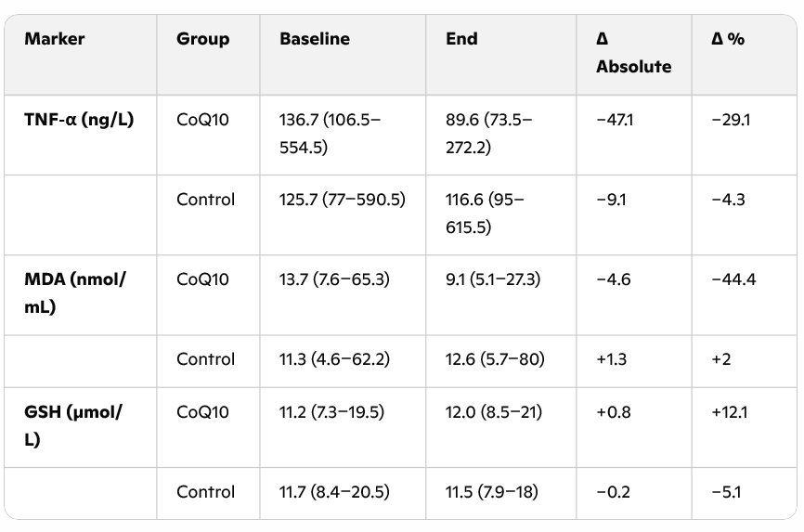The image size is (804, 532).
Task: Click the End value 89.6 (73.5–272.2)
Action: pos(488,133)
